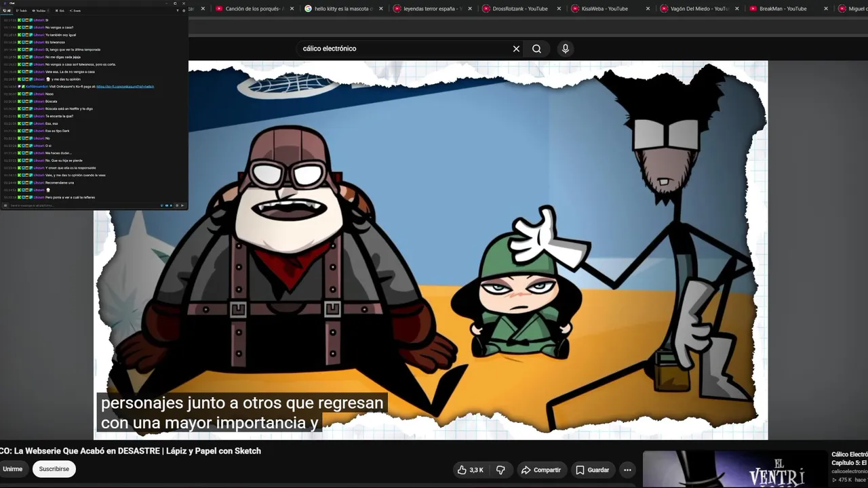Open suggested video titled 'Capítulo 5'

(850, 459)
